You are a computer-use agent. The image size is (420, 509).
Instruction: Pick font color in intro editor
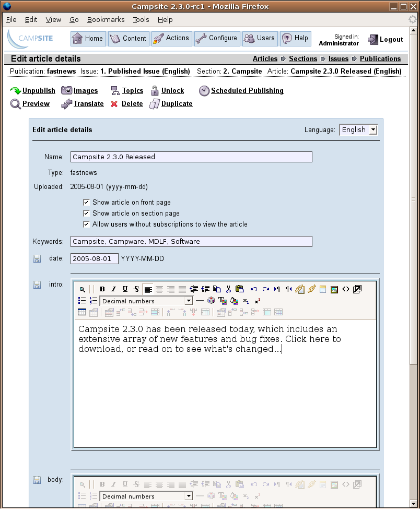(223, 301)
